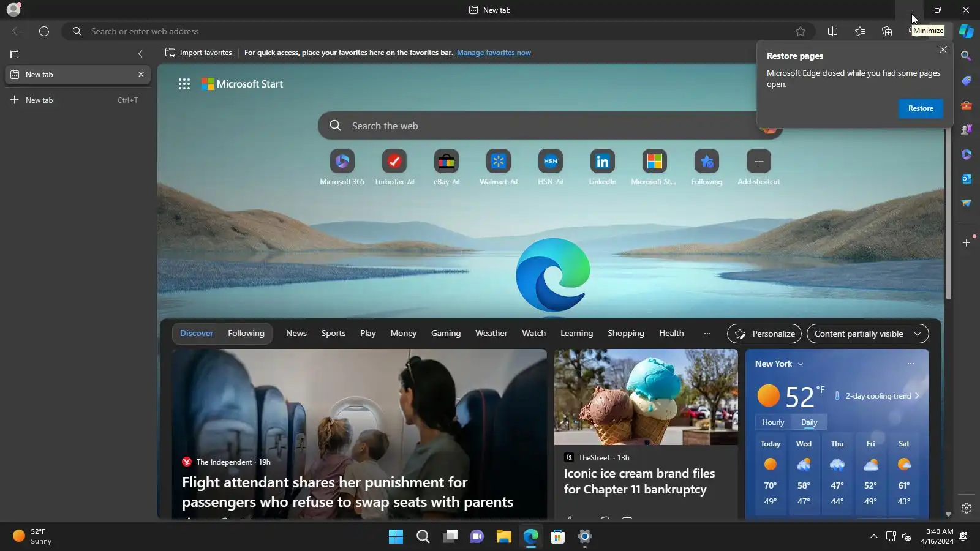Select the open New tab in vertical tabs
This screenshot has width=980, height=551.
pyautogui.click(x=78, y=75)
